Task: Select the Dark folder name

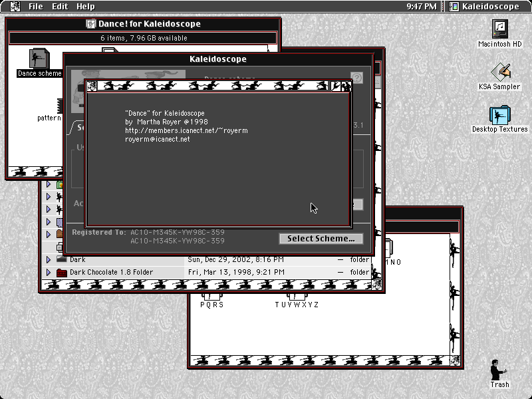Action: pyautogui.click(x=78, y=259)
